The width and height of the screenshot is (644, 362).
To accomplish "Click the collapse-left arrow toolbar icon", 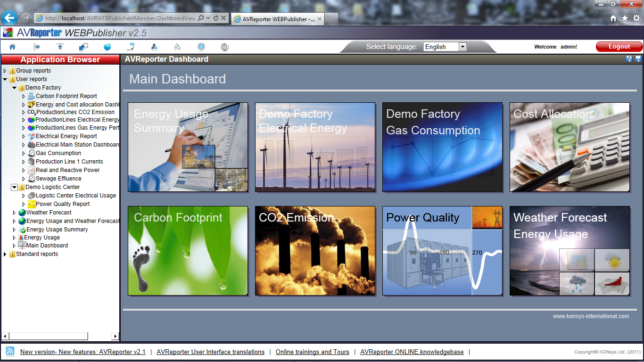I will (x=37, y=47).
